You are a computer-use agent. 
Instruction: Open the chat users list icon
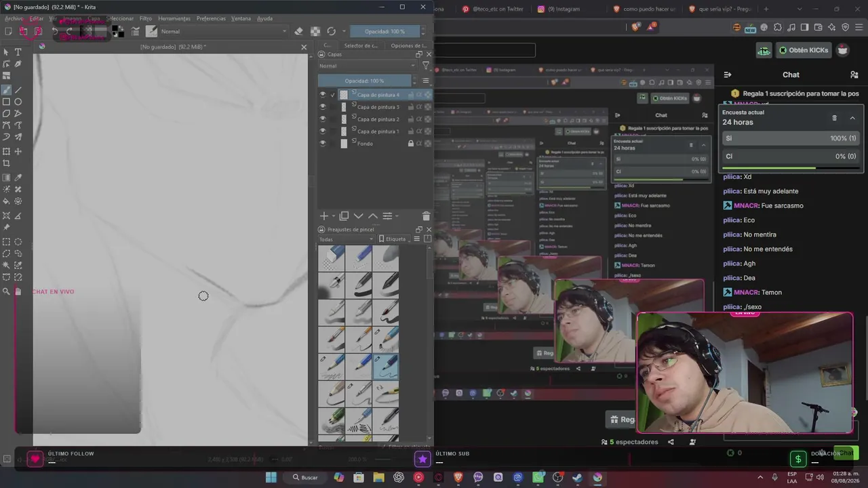click(x=854, y=75)
